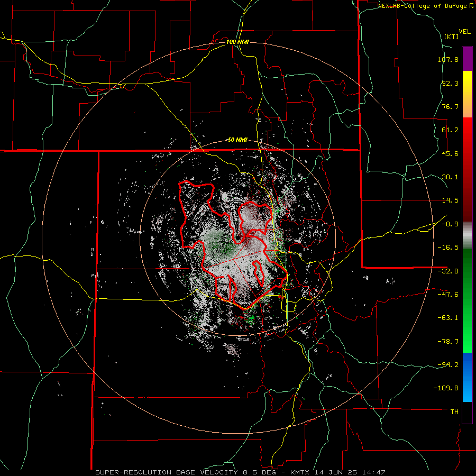Click the 76.7 velocity scale value
The width and height of the screenshot is (476, 476).
tap(450, 106)
